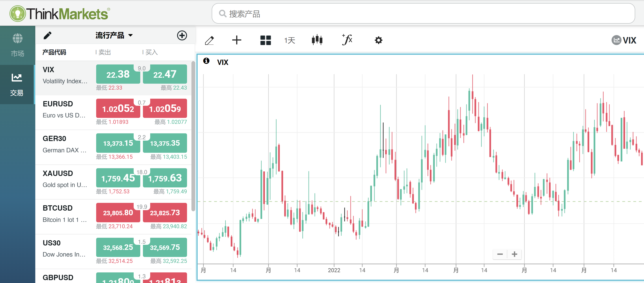Expand the 流行产品 watchlist dropdown

pos(114,35)
